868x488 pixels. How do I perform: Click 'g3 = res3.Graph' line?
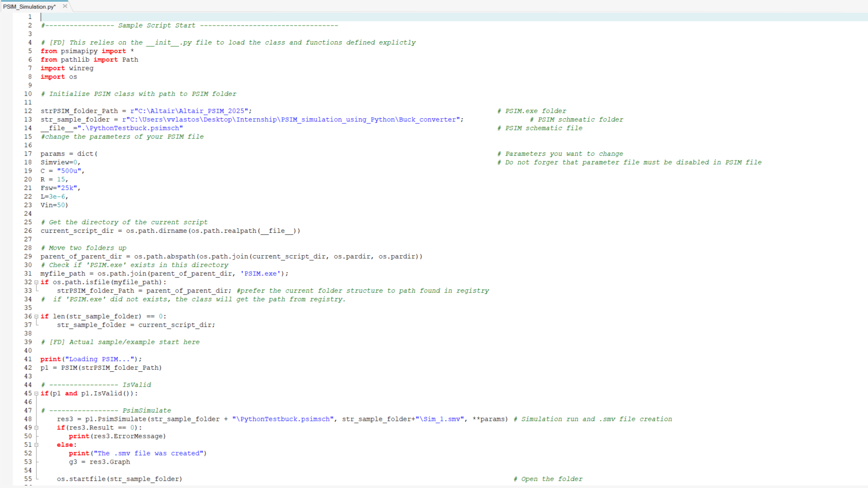pos(99,462)
